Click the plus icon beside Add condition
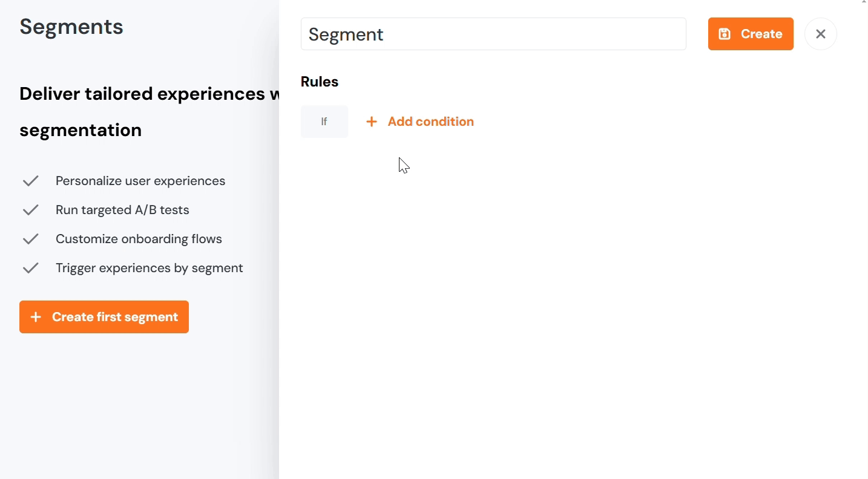868x479 pixels. point(372,122)
